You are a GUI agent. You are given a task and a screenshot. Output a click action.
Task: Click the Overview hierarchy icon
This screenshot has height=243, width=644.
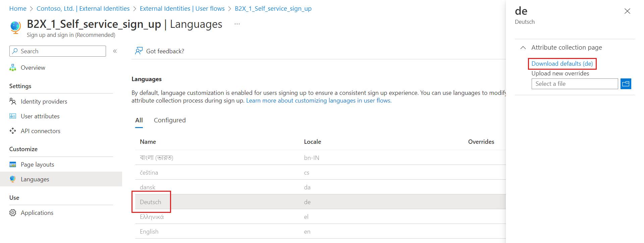[13, 68]
